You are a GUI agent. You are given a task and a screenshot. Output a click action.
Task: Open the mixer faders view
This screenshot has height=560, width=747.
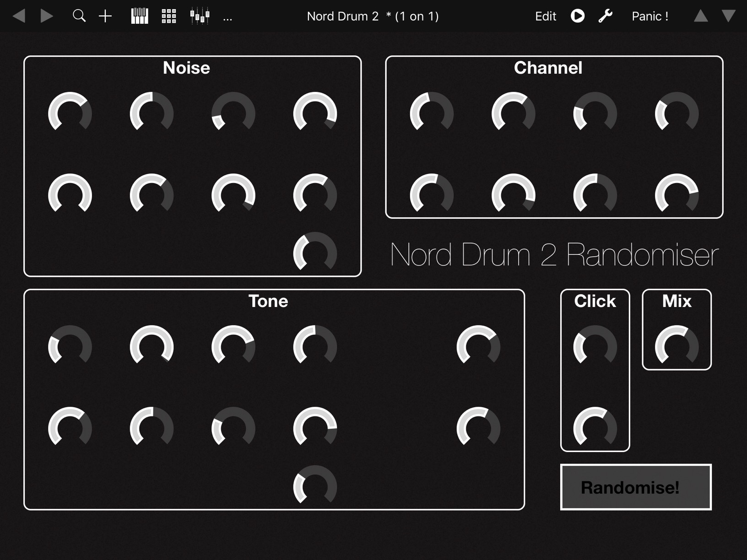(x=200, y=16)
